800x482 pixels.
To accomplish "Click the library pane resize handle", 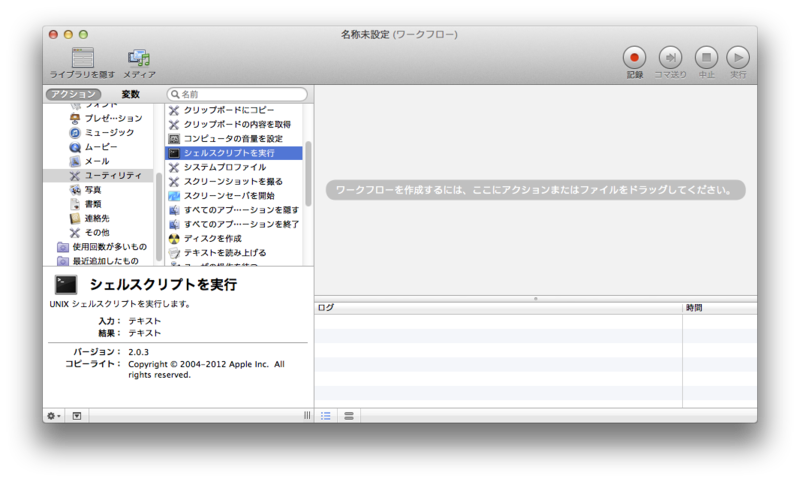I will 307,416.
